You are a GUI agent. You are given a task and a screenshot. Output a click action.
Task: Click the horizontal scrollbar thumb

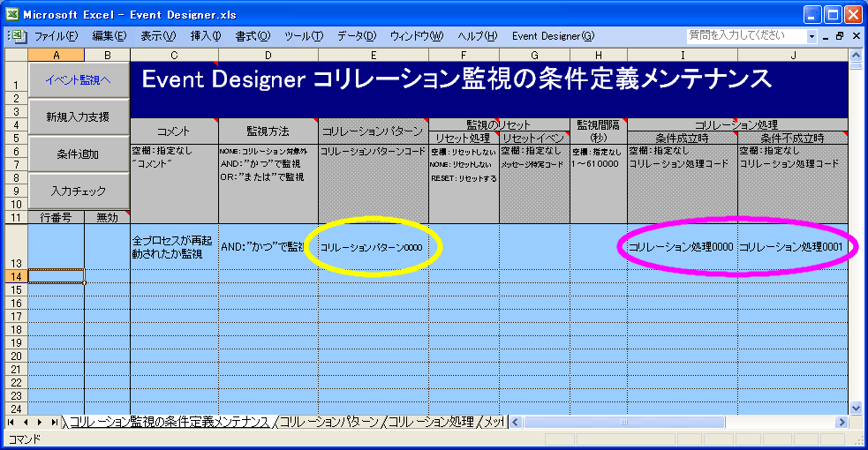pyautogui.click(x=624, y=423)
